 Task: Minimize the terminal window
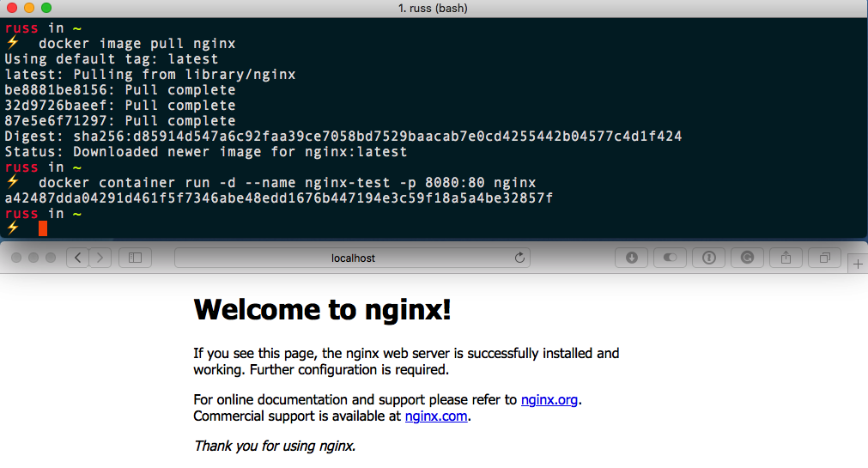(x=29, y=8)
